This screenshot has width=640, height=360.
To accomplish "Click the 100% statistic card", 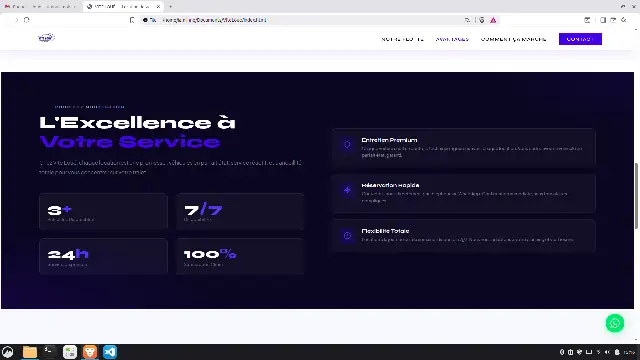I will click(x=240, y=256).
